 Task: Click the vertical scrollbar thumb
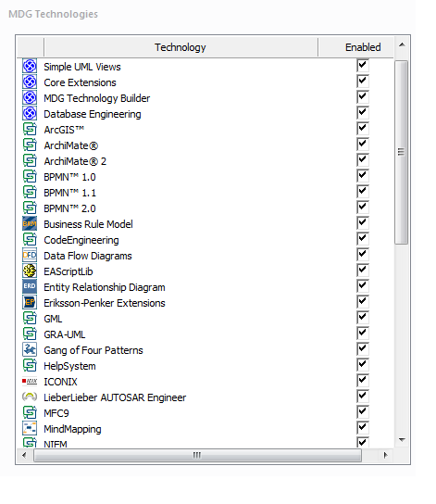coord(402,152)
